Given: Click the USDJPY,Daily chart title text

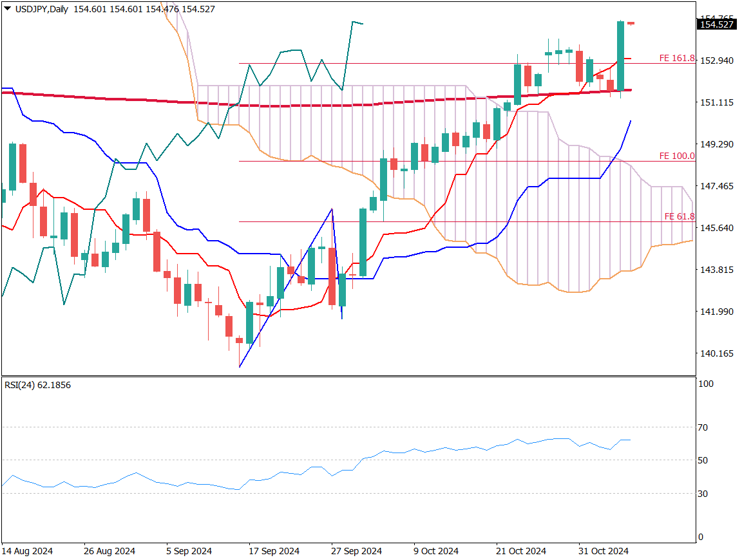Looking at the screenshot, I should (x=41, y=9).
